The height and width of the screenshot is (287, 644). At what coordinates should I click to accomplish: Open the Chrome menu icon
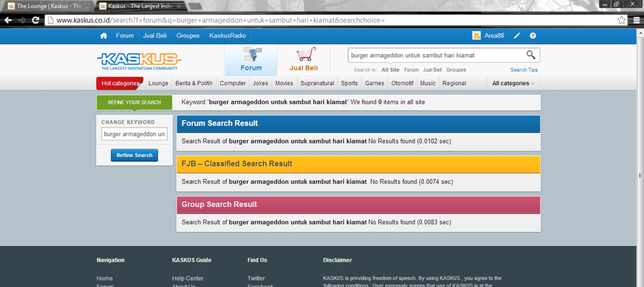[x=636, y=20]
